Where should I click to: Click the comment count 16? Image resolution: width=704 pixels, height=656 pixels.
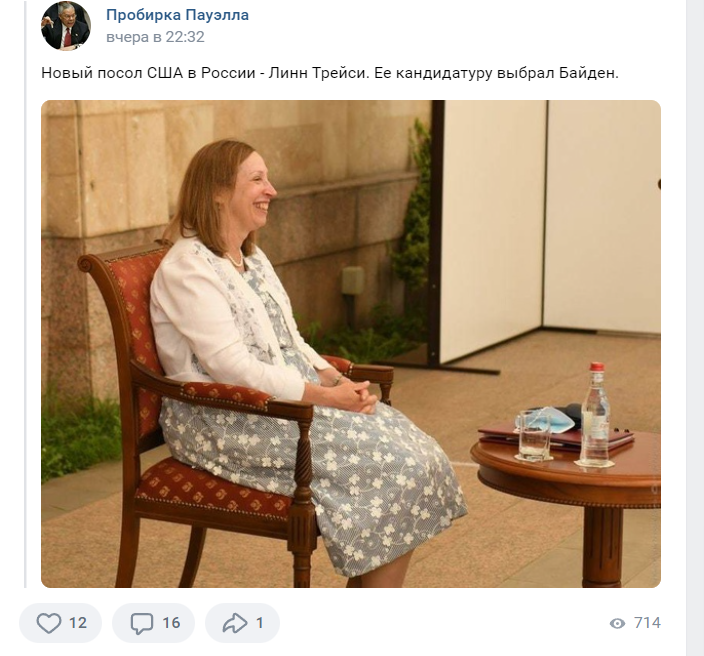[x=171, y=623]
